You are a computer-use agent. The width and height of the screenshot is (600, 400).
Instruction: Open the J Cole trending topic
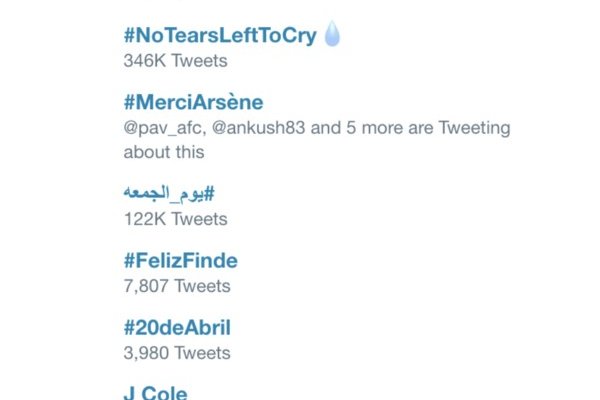(155, 392)
